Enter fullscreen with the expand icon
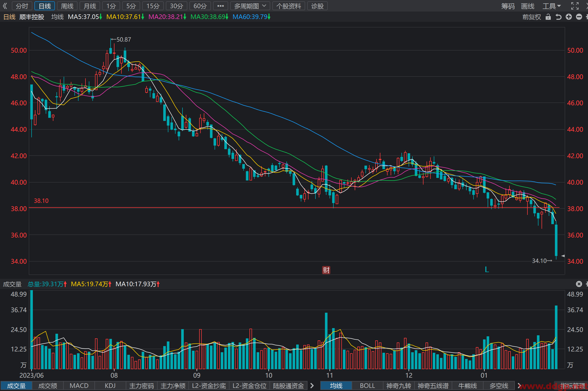 [575, 6]
